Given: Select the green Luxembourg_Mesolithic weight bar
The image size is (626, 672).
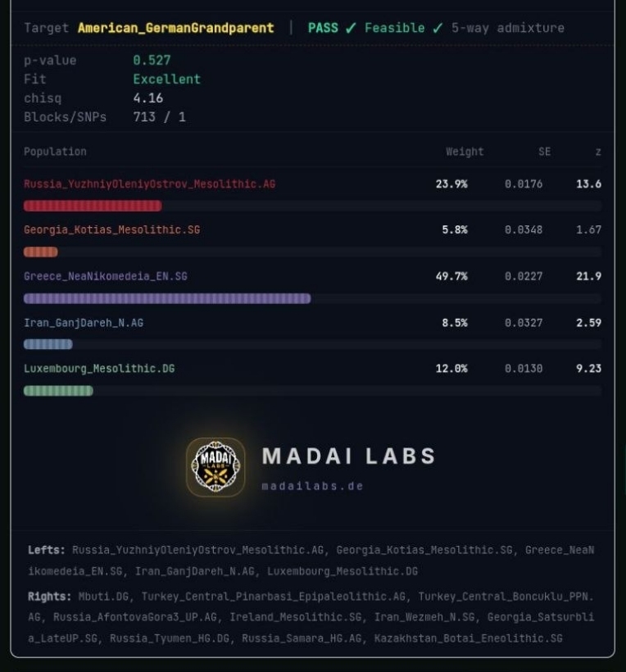Looking at the screenshot, I should pos(58,390).
